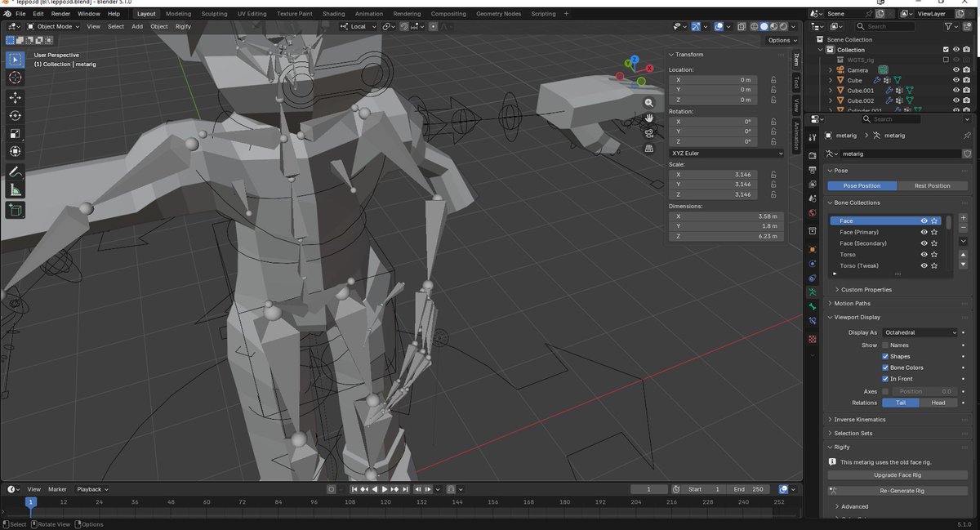Click the Rest Position button
This screenshot has height=530, width=980.
point(932,185)
